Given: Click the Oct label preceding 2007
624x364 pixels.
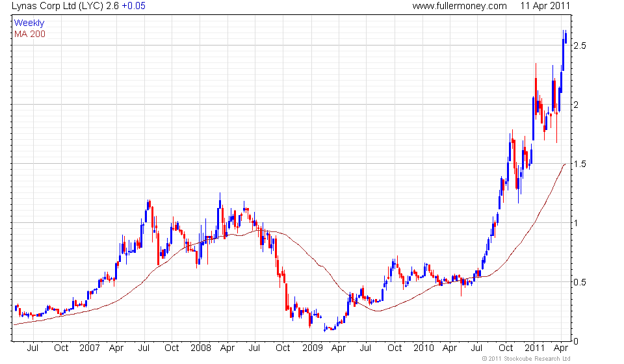Looking at the screenshot, I should click(61, 348).
